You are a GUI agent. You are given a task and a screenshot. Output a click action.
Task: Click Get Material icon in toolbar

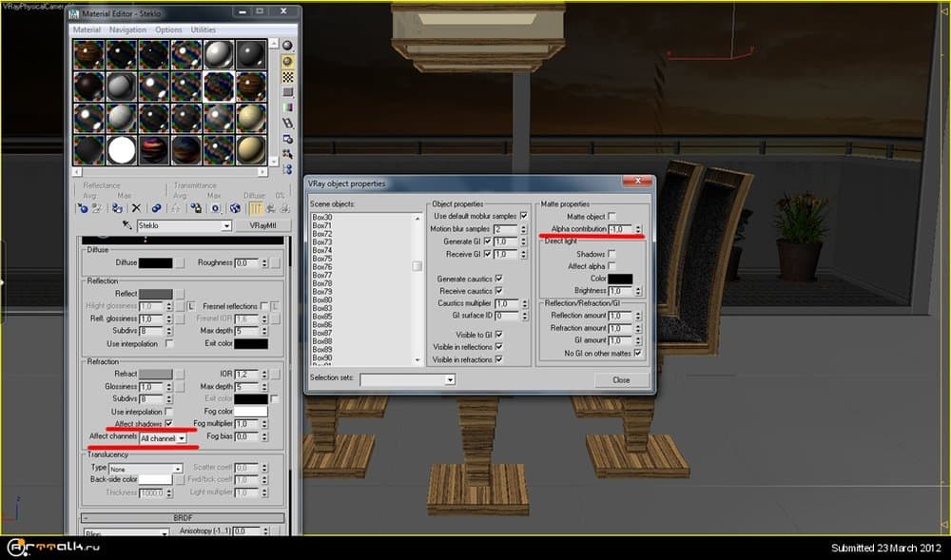point(83,207)
